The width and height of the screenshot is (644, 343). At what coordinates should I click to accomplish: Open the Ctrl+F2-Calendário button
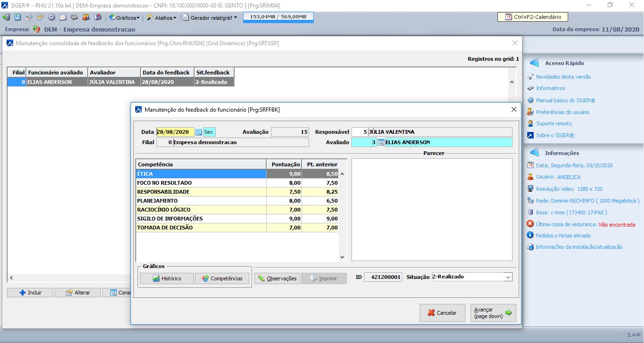coord(533,17)
